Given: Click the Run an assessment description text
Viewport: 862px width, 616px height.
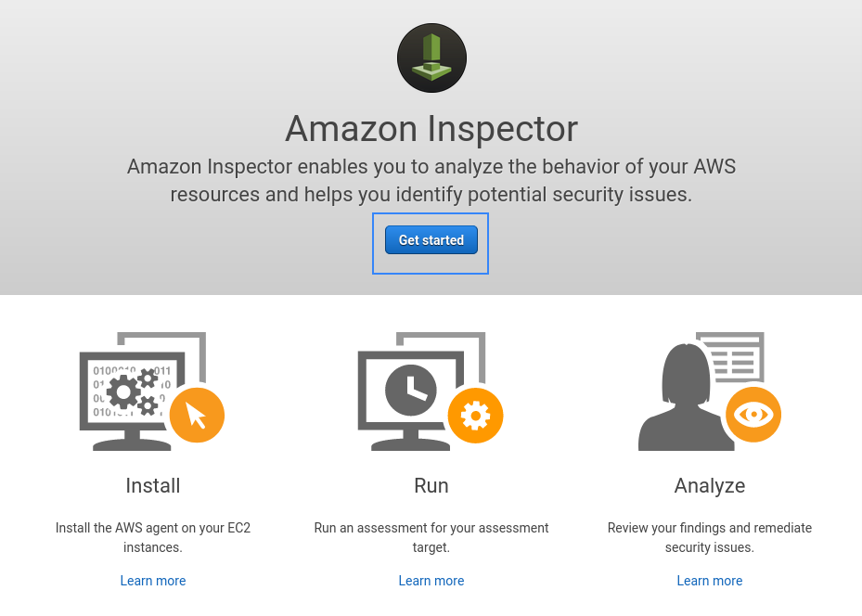Looking at the screenshot, I should pos(431,537).
